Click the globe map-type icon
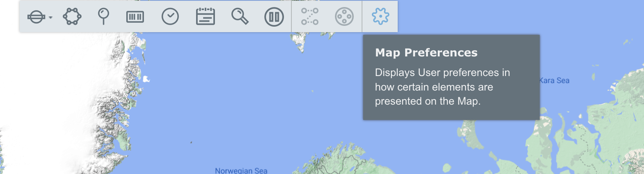644x174 pixels. click(x=36, y=17)
